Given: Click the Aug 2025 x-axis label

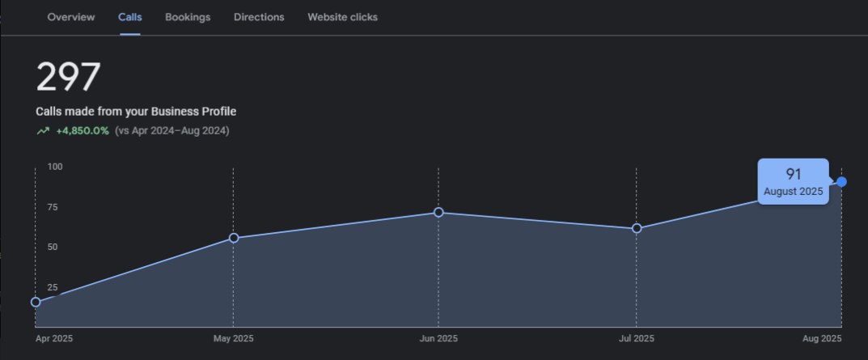Looking at the screenshot, I should point(824,338).
